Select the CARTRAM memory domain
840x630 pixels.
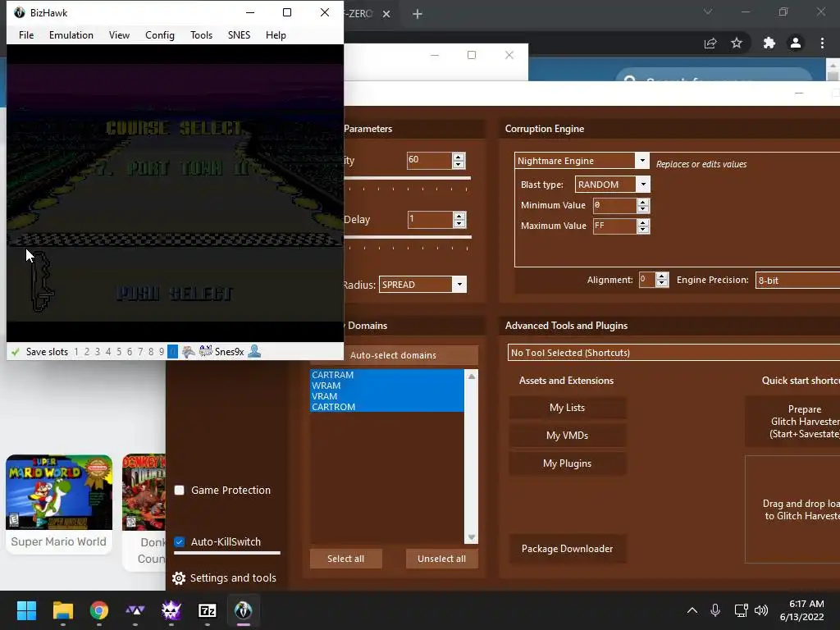[x=387, y=375]
